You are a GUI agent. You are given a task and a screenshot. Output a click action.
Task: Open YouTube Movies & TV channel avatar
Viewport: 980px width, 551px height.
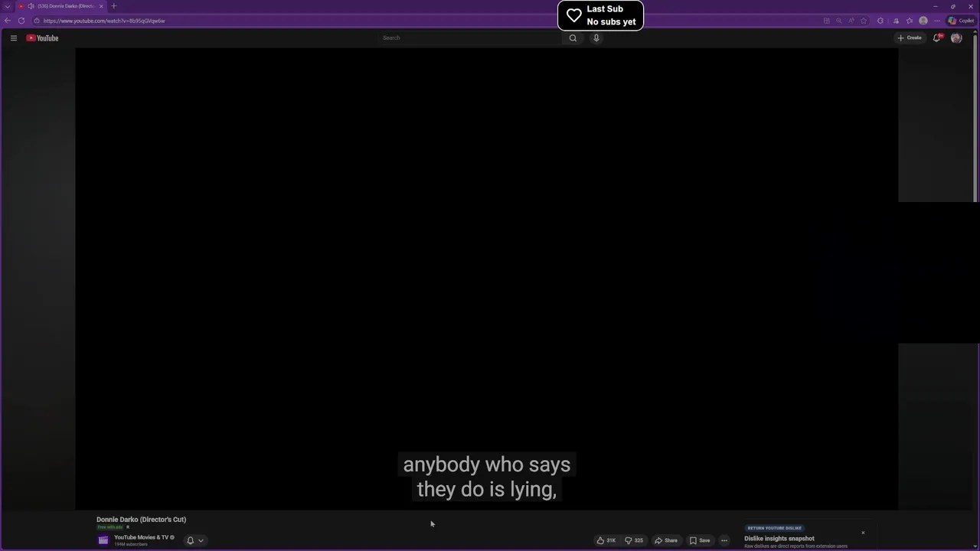point(103,540)
